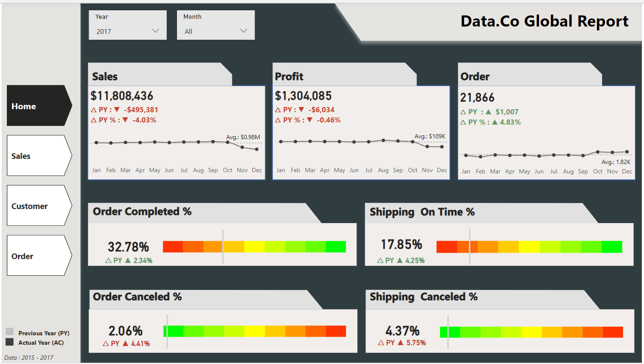Click the red down triangle beside Sales PY
This screenshot has height=364, width=644.
coord(117,110)
